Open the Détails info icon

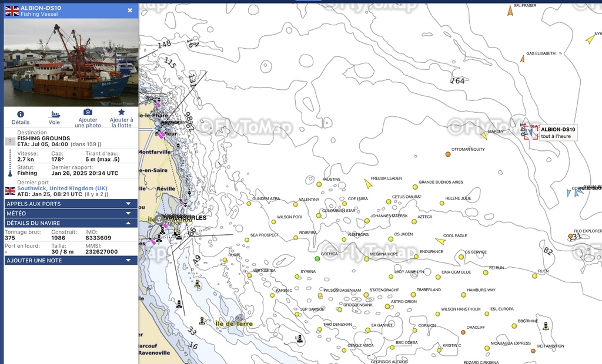(21, 114)
